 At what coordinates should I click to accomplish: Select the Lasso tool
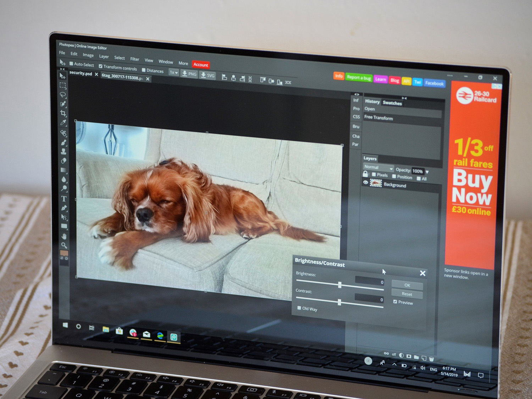[63, 95]
